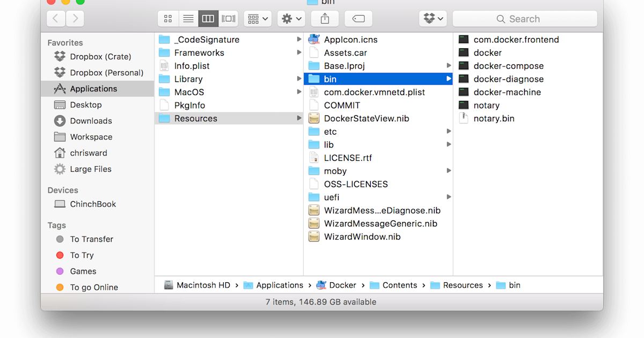
Task: Go forward with the Forward arrow button
Action: [x=75, y=19]
